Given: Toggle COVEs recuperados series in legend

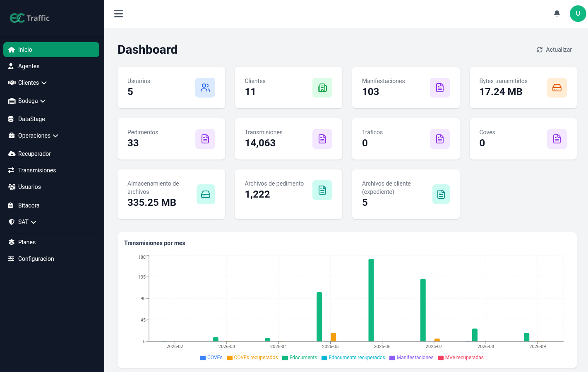Looking at the screenshot, I should pyautogui.click(x=252, y=358).
